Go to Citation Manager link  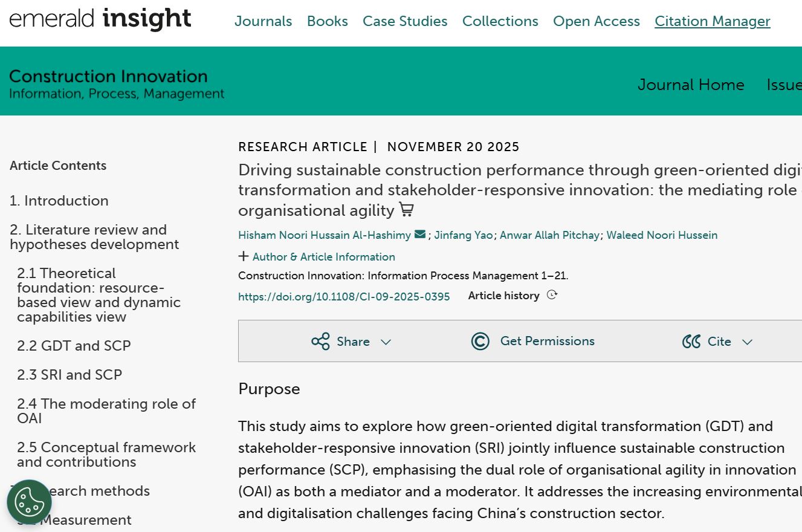(x=712, y=21)
